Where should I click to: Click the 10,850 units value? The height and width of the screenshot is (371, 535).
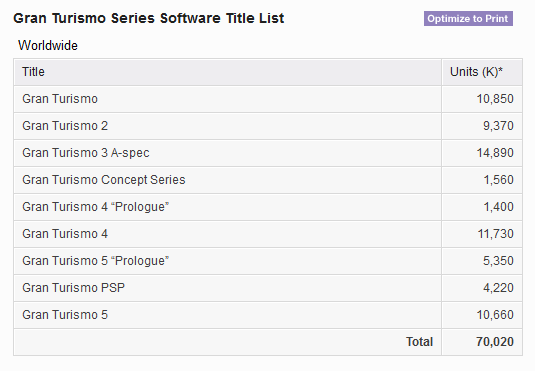495,99
